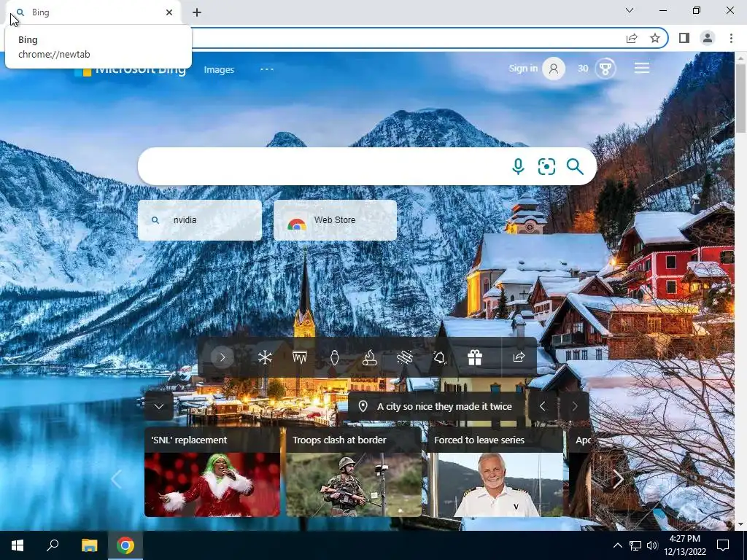Viewport: 747px width, 560px height.
Task: Go back in news carousel left arrow
Action: point(116,479)
